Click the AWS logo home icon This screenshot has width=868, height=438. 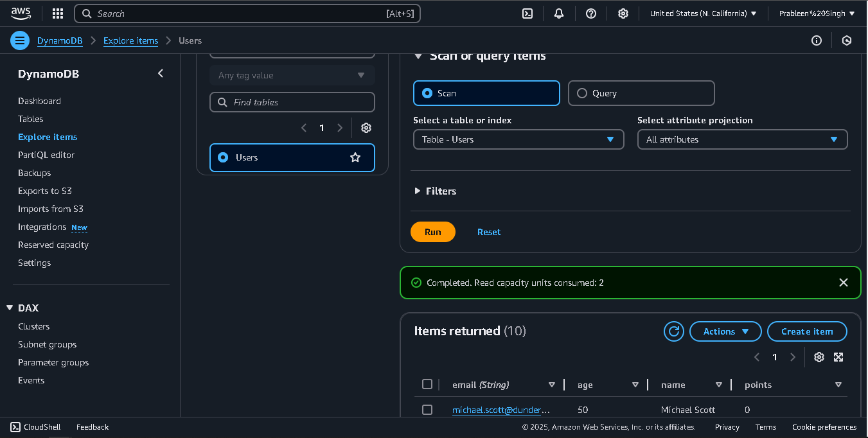click(21, 13)
